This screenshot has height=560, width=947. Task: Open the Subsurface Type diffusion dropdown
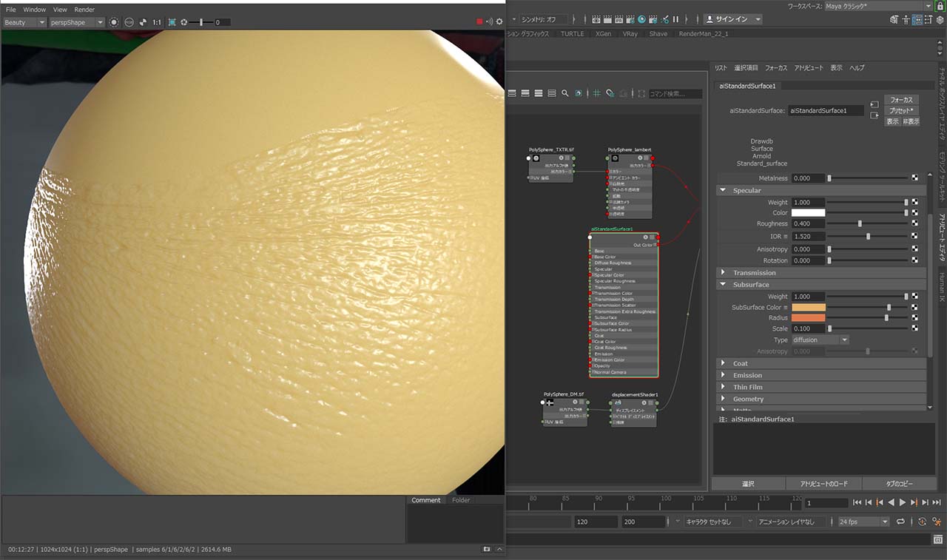(x=820, y=340)
